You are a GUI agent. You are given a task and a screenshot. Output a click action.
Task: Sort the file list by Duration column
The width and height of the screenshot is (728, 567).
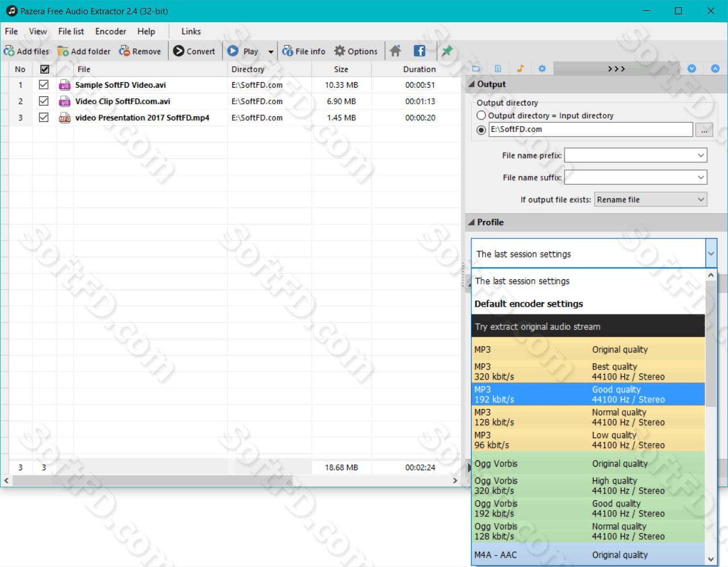[419, 69]
